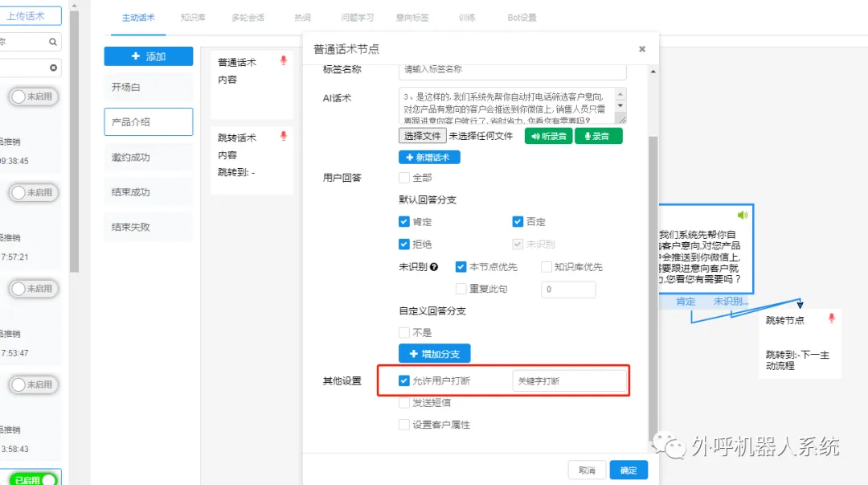Close the 普通话术节点 dialog with X
The height and width of the screenshot is (485, 868).
tap(642, 49)
